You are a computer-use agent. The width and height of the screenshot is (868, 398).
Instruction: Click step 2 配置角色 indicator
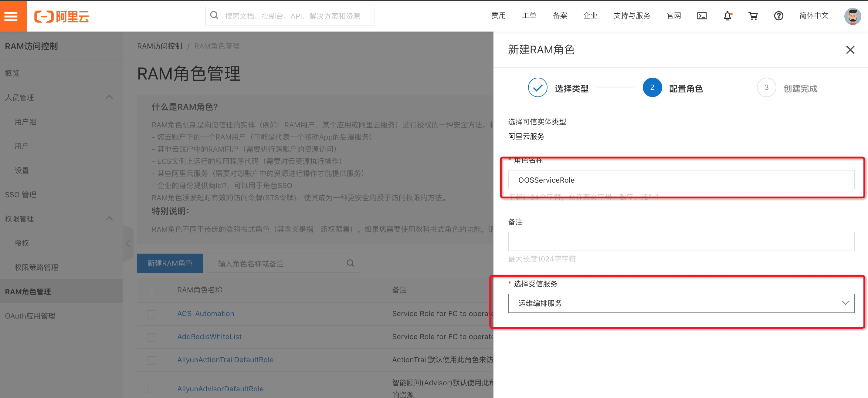click(x=652, y=88)
